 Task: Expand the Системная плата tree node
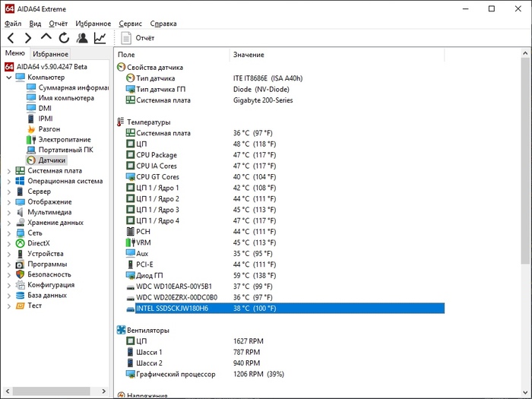(x=9, y=171)
